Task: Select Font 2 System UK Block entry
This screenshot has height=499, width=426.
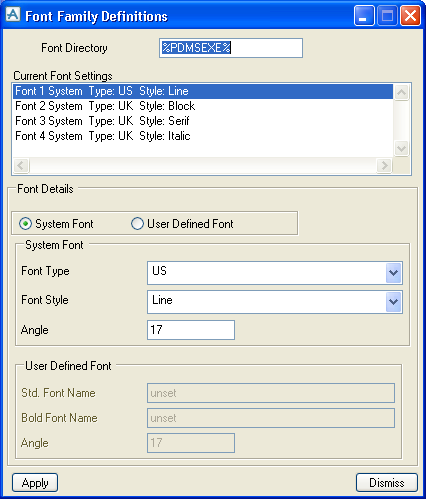Action: pos(203,106)
